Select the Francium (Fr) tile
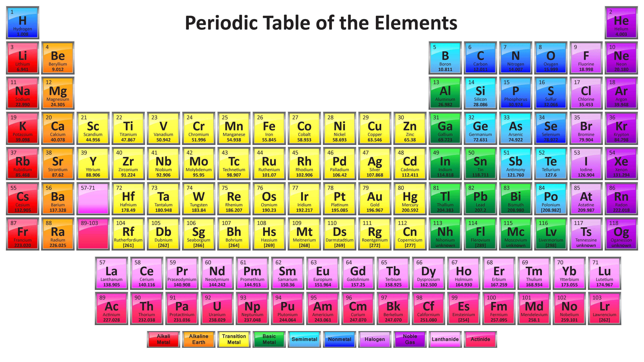The height and width of the screenshot is (362, 644). [x=22, y=234]
